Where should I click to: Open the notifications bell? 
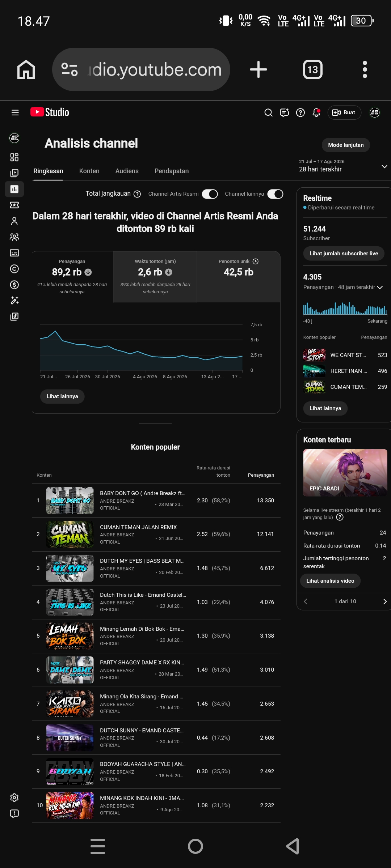316,112
